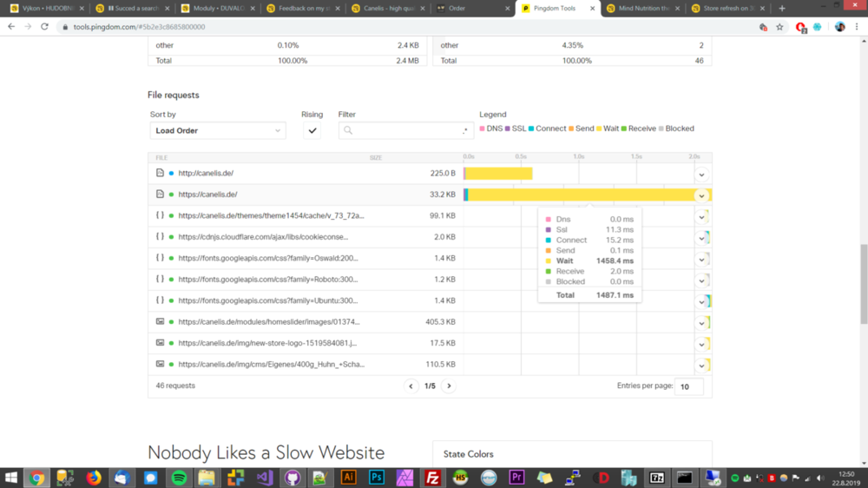The width and height of the screenshot is (868, 488).
Task: Click the Entries per page field
Action: coord(689,386)
